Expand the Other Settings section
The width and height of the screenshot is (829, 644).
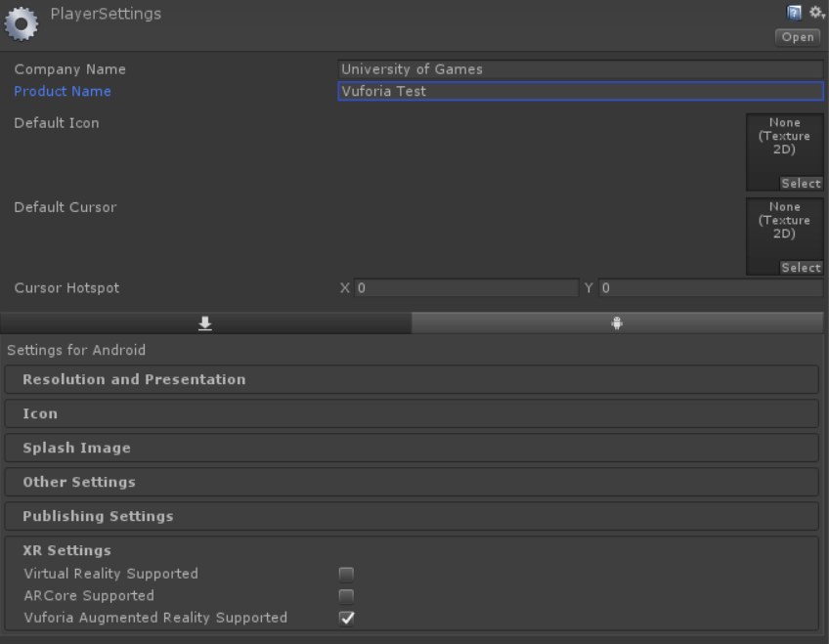pos(412,482)
